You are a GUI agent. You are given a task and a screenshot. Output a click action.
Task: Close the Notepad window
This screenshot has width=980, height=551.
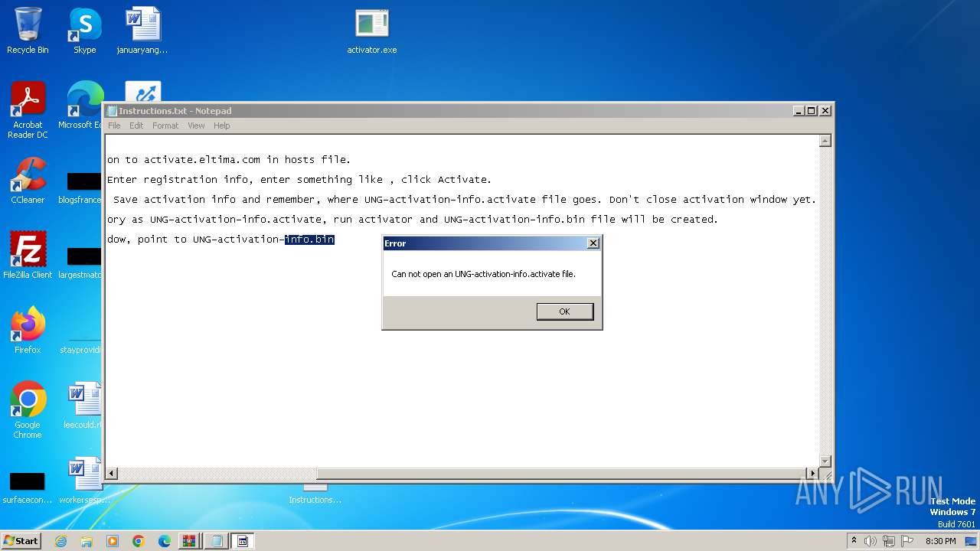(x=825, y=110)
